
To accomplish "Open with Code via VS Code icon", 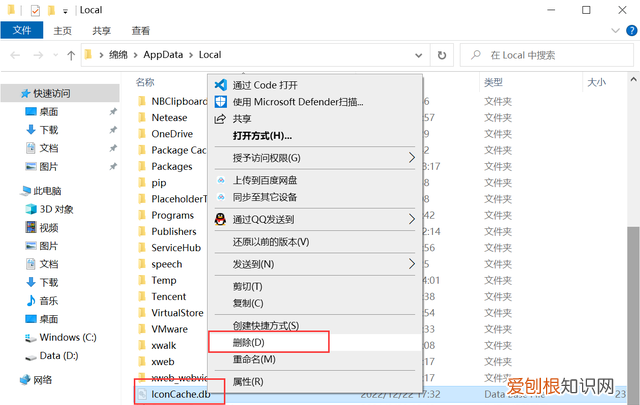I will (220, 85).
